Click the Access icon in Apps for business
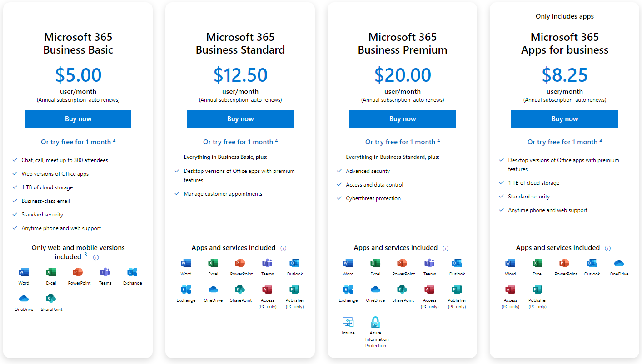The height and width of the screenshot is (364, 642). (x=510, y=290)
